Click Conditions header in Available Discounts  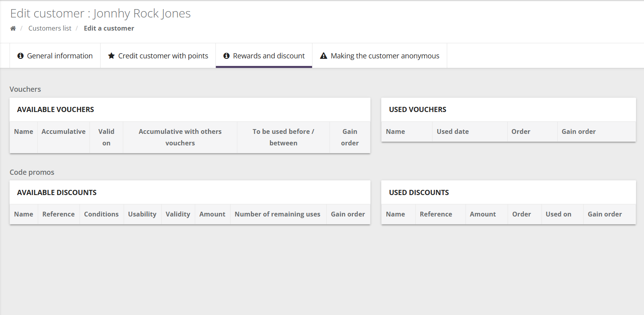coord(101,214)
